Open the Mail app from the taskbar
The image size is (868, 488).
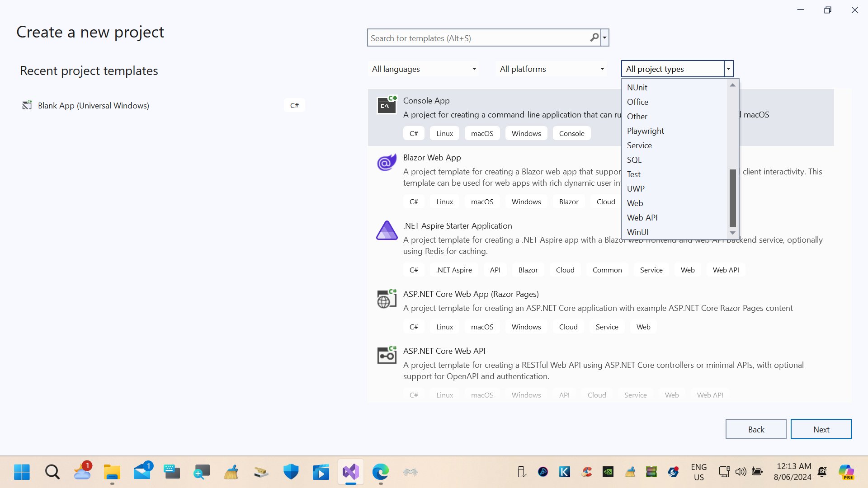coord(142,471)
